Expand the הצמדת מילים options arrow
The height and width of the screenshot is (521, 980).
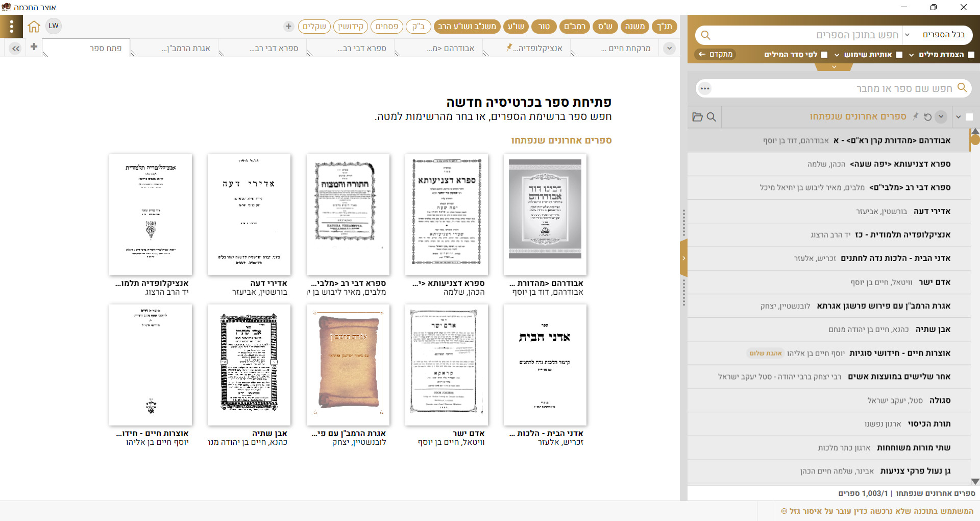[x=912, y=55]
